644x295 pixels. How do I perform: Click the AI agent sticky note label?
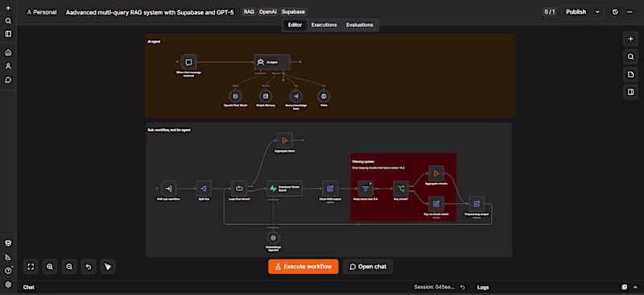(154, 41)
